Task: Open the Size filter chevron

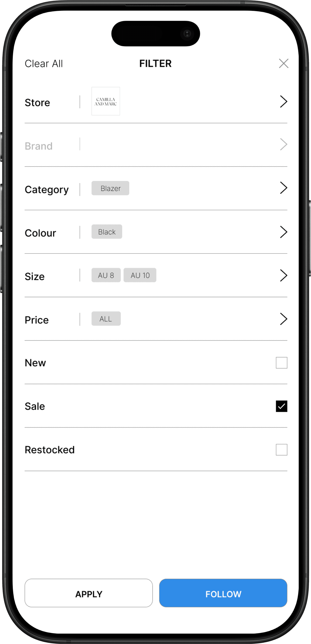Action: pos(283,276)
